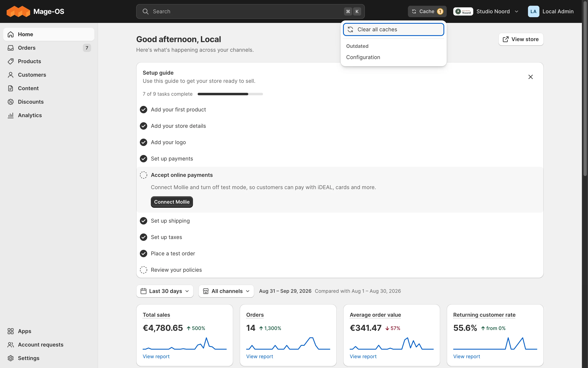Screen dimensions: 588x368
Task: Mark Review your policies task complete
Action: tap(144, 270)
